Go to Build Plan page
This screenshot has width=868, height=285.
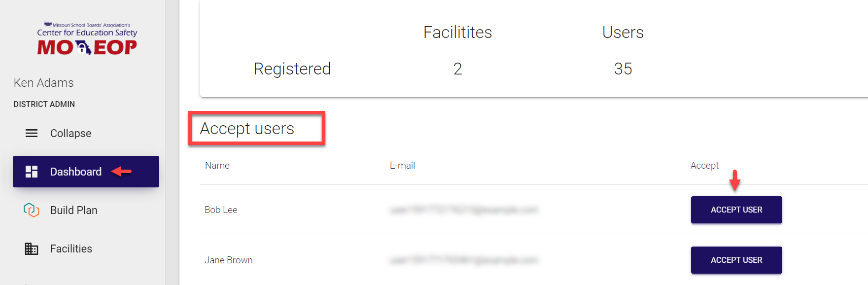[74, 210]
